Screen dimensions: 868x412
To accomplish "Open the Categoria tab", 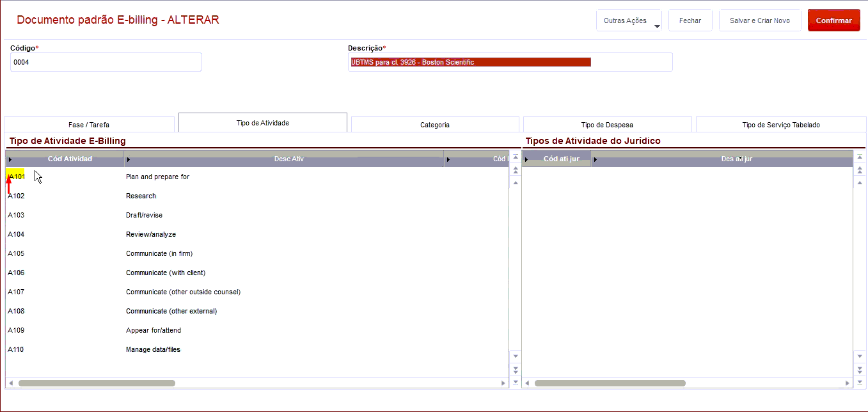I will coord(435,125).
